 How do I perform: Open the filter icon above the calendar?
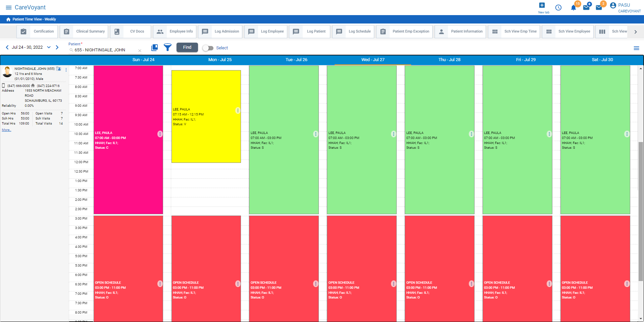(x=167, y=47)
